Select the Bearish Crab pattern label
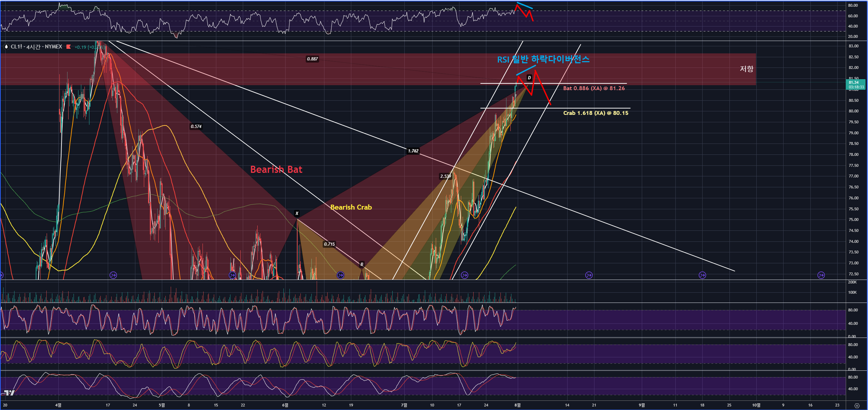 [351, 207]
